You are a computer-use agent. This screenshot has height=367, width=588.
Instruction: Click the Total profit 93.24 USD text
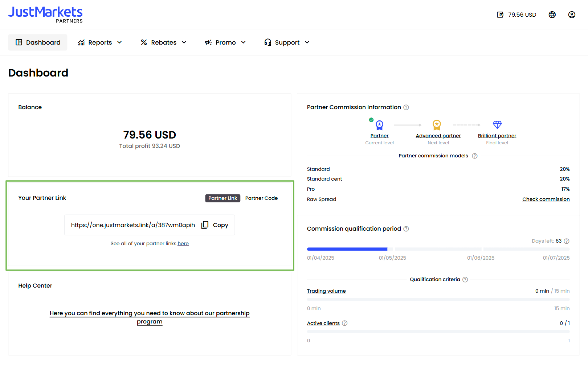pyautogui.click(x=150, y=146)
